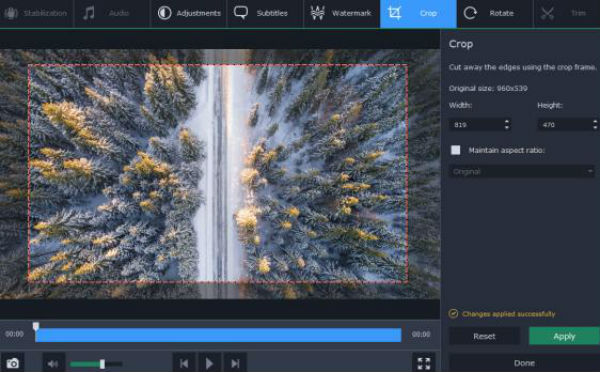Click the changes applied successfully check icon
The height and width of the screenshot is (372, 600).
tap(453, 314)
